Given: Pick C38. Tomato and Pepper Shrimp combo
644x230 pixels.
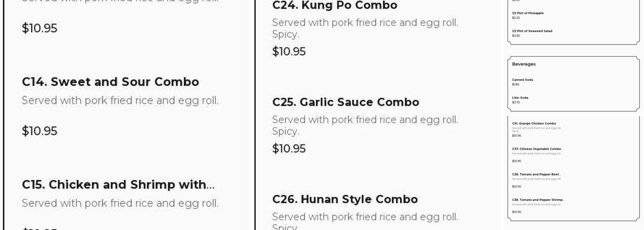Looking at the screenshot, I should [x=538, y=200].
